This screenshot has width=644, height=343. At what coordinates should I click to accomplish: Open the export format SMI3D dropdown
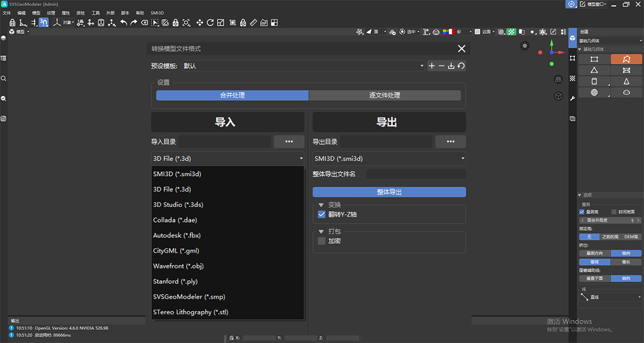389,159
